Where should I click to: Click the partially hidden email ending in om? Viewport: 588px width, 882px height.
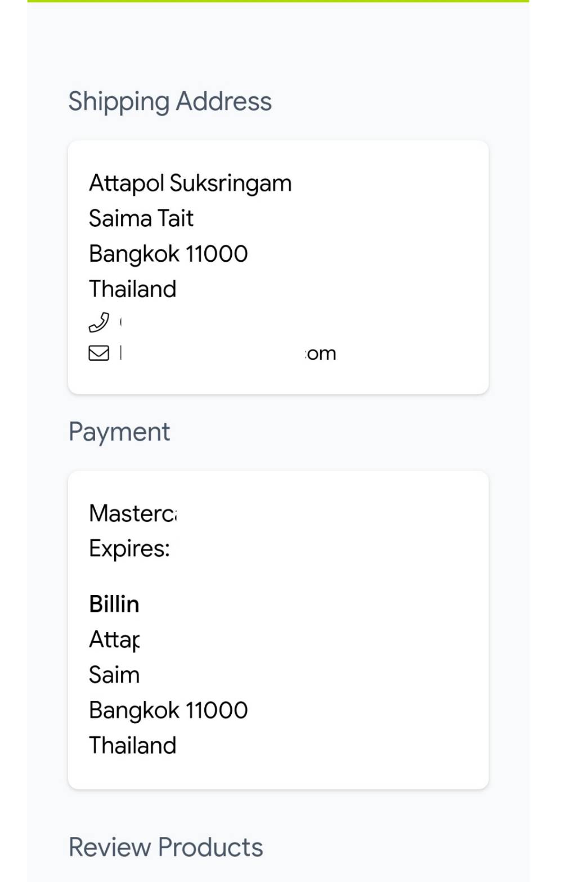point(321,353)
